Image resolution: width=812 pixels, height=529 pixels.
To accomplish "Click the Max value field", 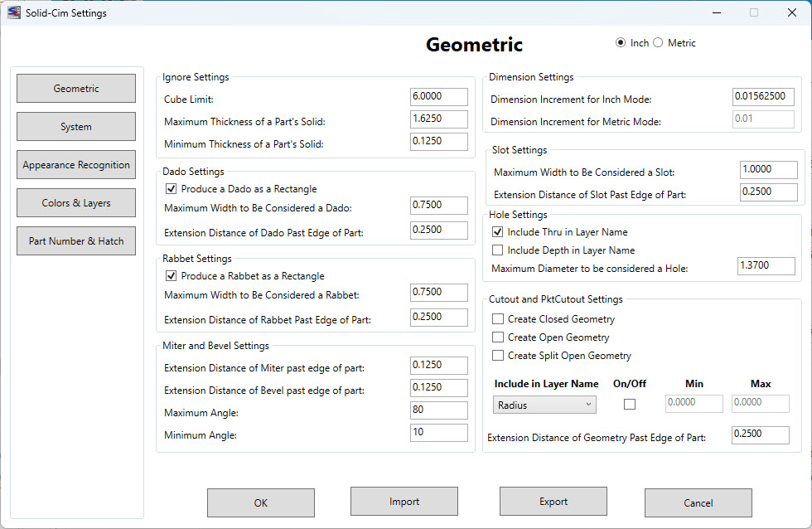I will point(761,404).
